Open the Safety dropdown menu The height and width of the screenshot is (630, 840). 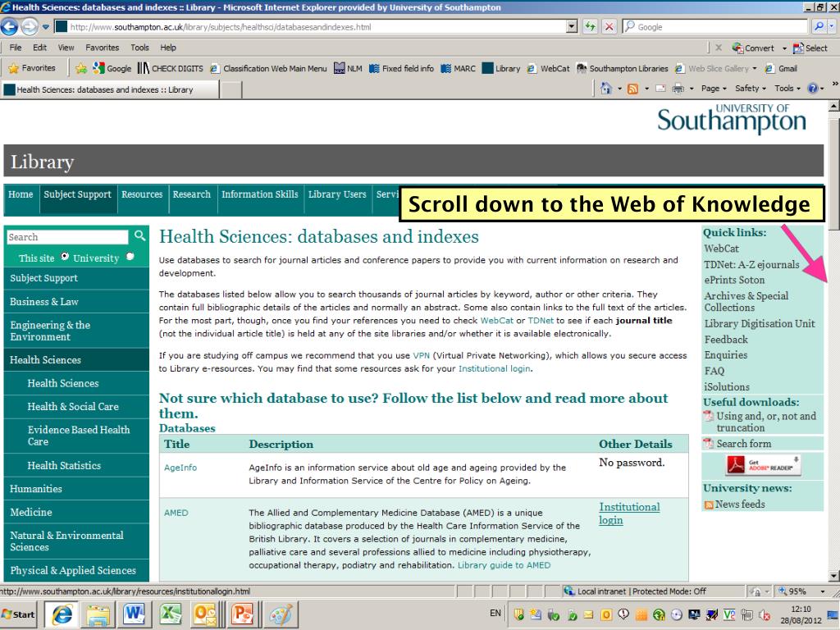tap(750, 89)
